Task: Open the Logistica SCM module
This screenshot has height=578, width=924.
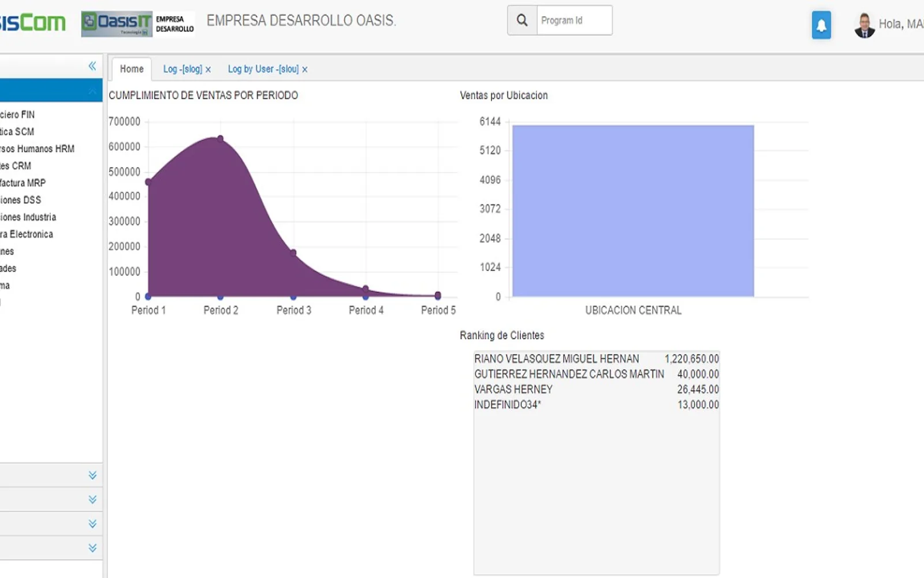Action: (x=17, y=132)
